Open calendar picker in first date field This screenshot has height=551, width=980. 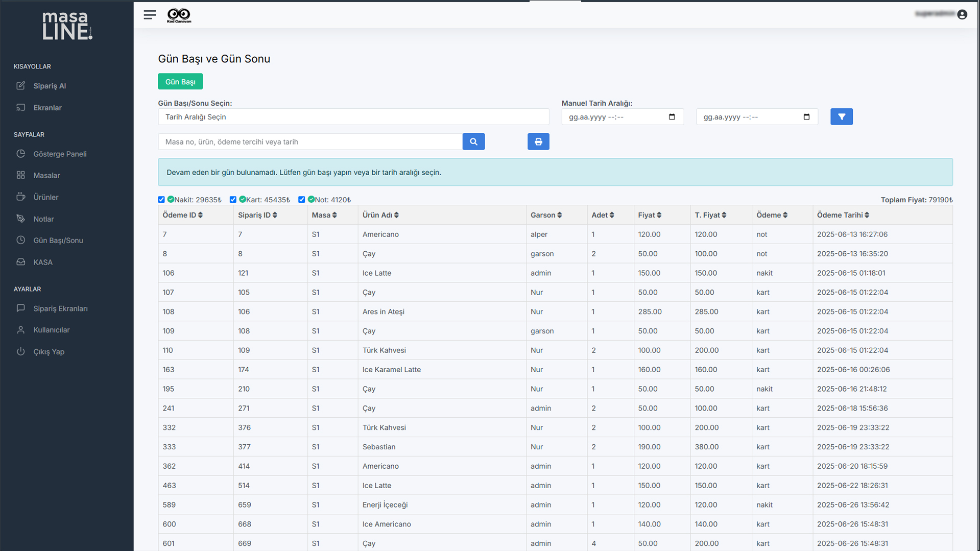[672, 117]
